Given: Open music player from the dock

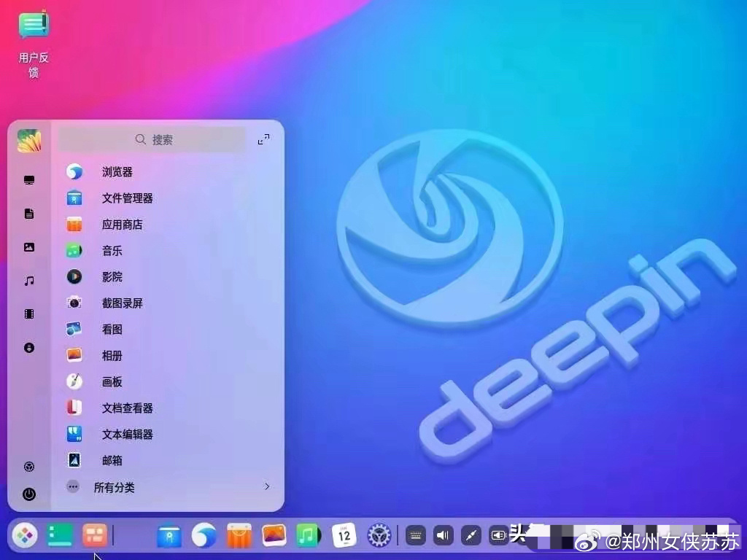Looking at the screenshot, I should [x=309, y=535].
